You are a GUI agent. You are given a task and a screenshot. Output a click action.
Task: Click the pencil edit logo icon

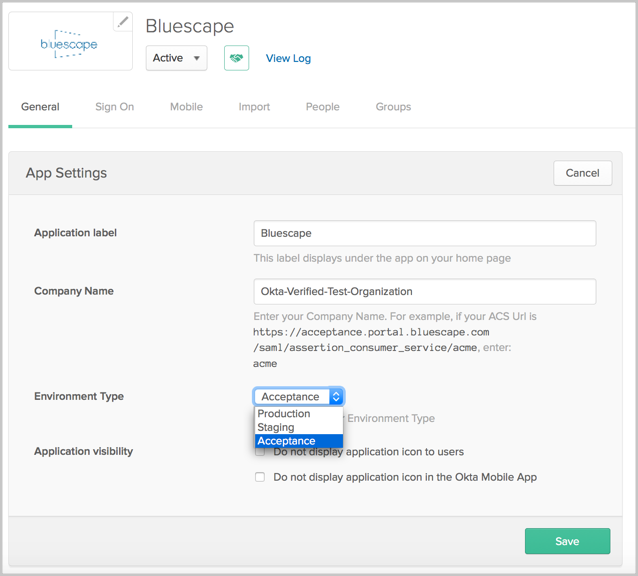(122, 22)
